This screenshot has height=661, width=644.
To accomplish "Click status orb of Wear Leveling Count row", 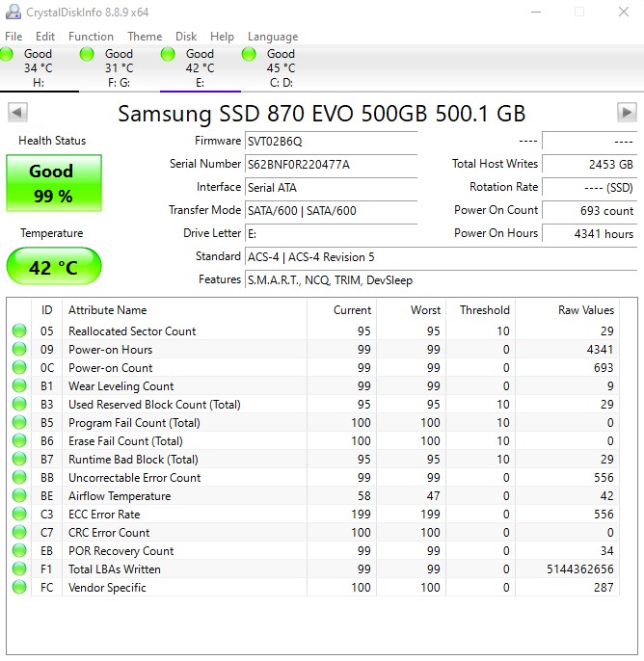I will coord(19,385).
